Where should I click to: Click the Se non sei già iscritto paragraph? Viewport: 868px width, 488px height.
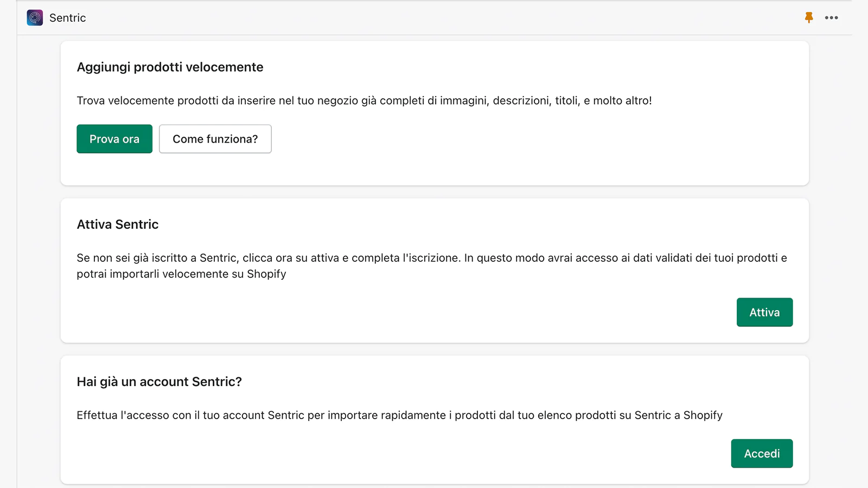coord(432,266)
